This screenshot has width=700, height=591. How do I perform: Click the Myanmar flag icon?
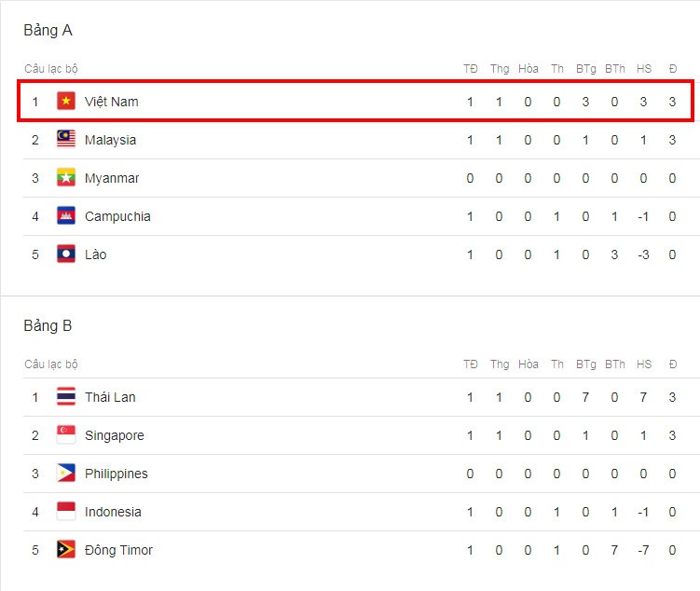click(x=66, y=178)
